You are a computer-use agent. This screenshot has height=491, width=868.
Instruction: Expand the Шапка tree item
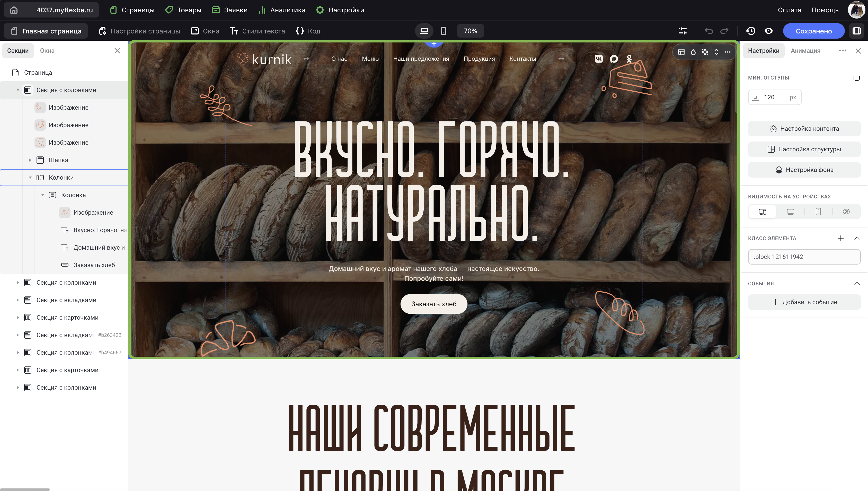tap(30, 160)
